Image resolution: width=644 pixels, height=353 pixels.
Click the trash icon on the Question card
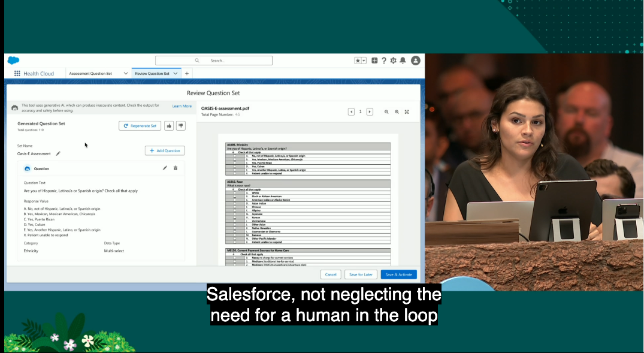point(176,168)
